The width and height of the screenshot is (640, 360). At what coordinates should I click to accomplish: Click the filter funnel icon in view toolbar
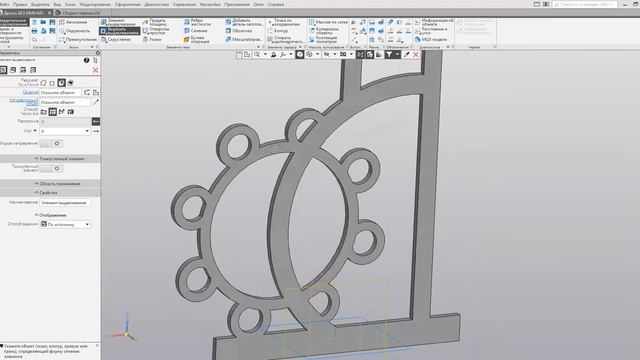pyautogui.click(x=389, y=54)
